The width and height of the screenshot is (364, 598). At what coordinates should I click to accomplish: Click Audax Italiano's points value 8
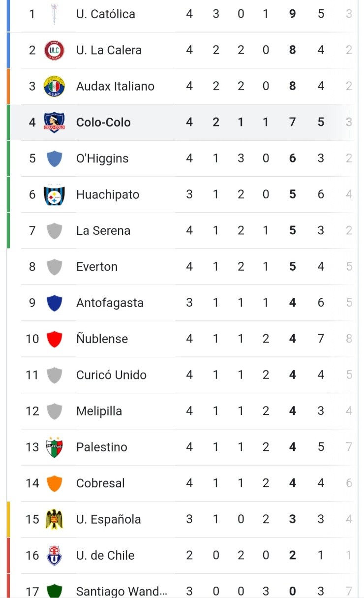tap(293, 86)
